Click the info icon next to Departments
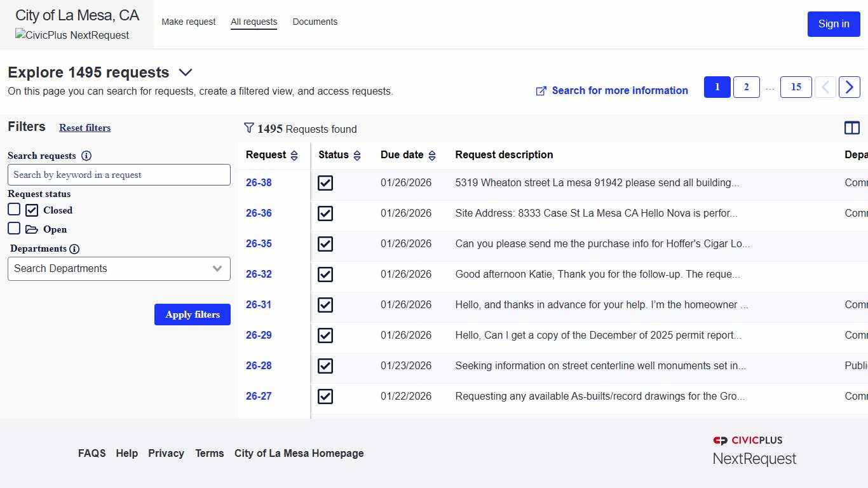868x488 pixels. coord(74,248)
